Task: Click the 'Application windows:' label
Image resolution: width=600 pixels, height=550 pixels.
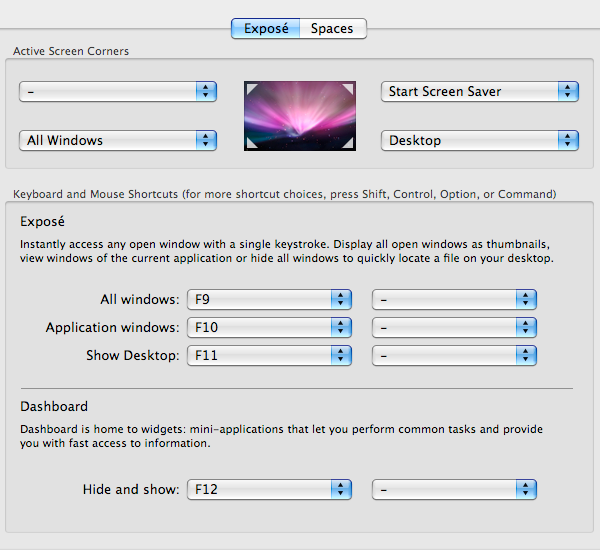Action: pyautogui.click(x=112, y=328)
